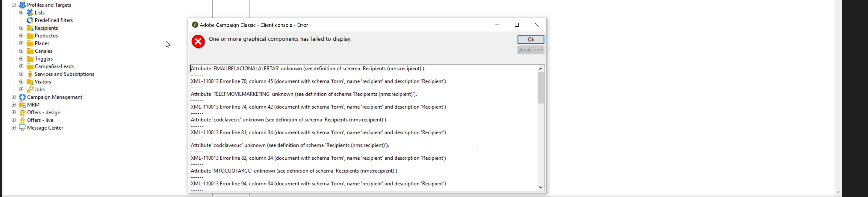Expand the Lists node
The height and width of the screenshot is (197, 868).
click(x=22, y=12)
